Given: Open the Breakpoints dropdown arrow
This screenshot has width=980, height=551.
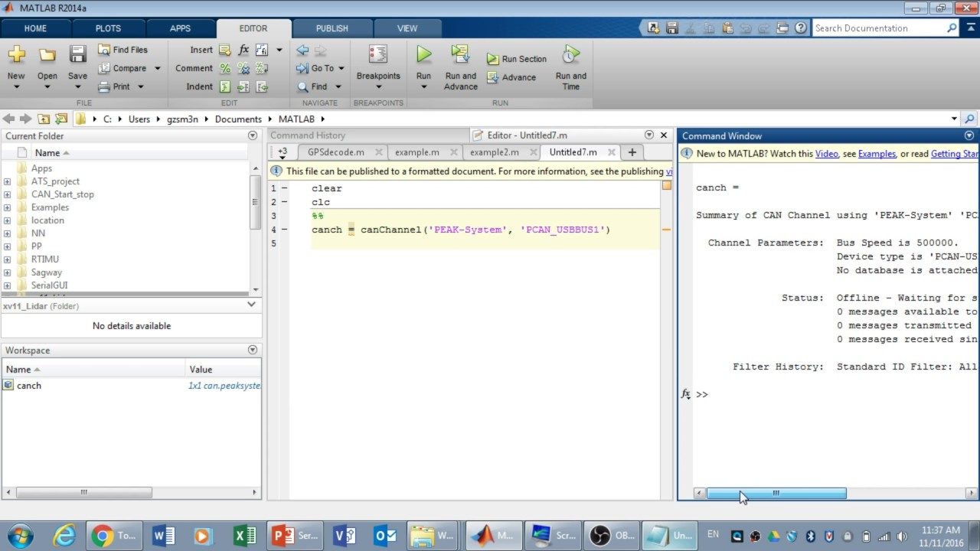Looking at the screenshot, I should point(378,86).
